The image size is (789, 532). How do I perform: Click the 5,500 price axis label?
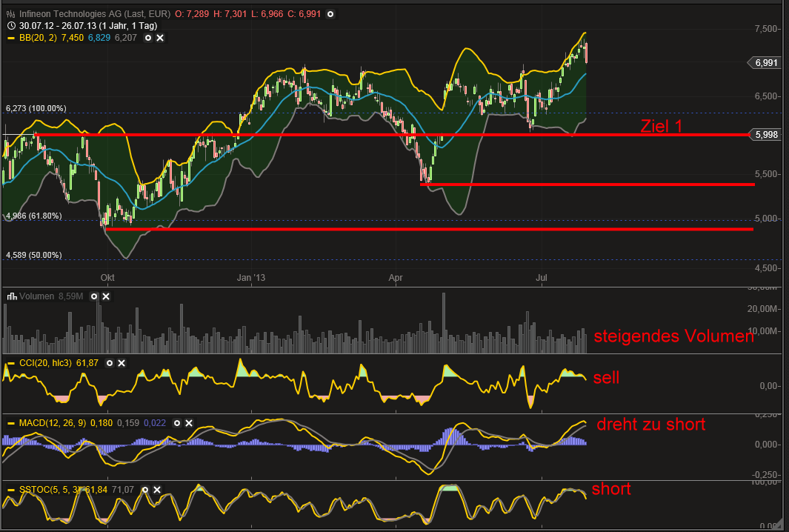click(x=768, y=174)
